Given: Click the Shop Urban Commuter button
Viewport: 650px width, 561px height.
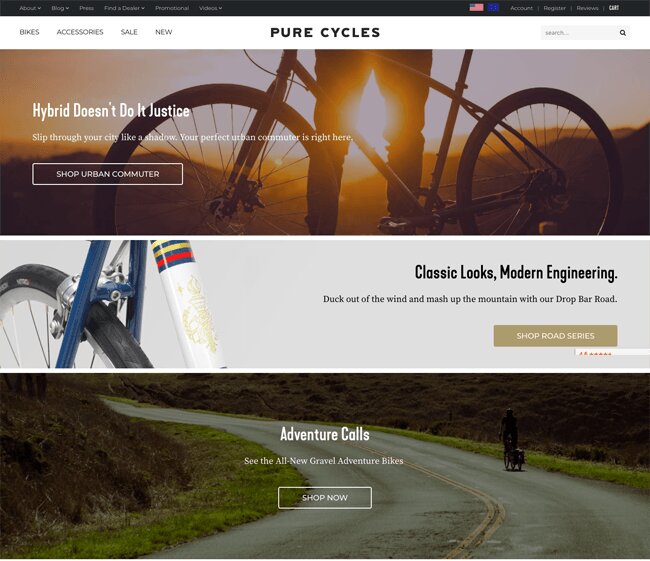Looking at the screenshot, I should pyautogui.click(x=107, y=174).
